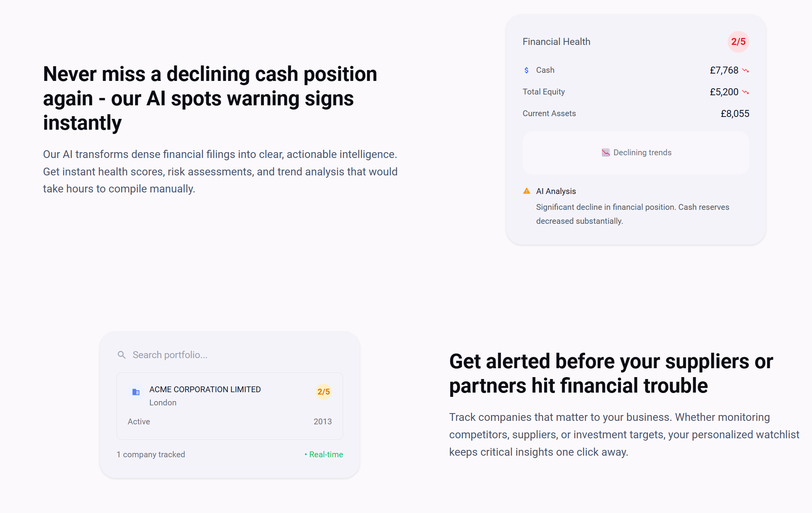Click the AI Analysis heading
This screenshot has height=513, width=812.
click(556, 191)
